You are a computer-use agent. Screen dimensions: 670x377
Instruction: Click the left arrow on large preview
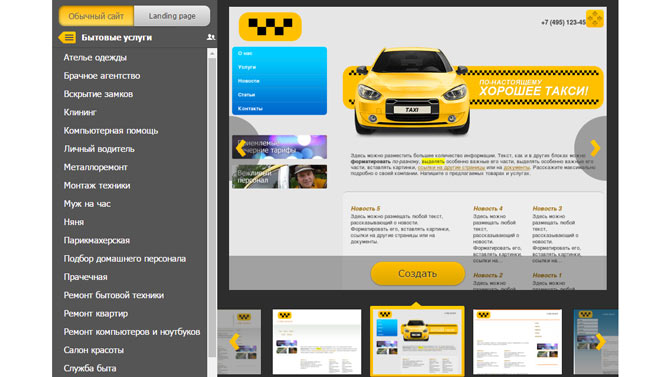click(x=241, y=148)
